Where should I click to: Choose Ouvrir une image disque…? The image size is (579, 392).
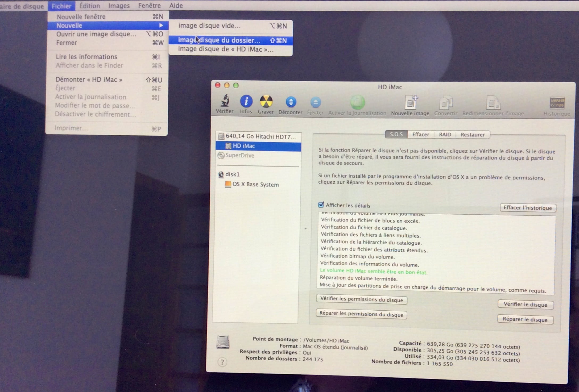[107, 34]
